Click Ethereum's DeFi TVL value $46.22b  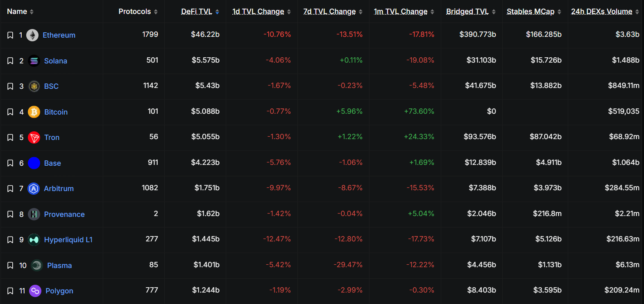205,34
